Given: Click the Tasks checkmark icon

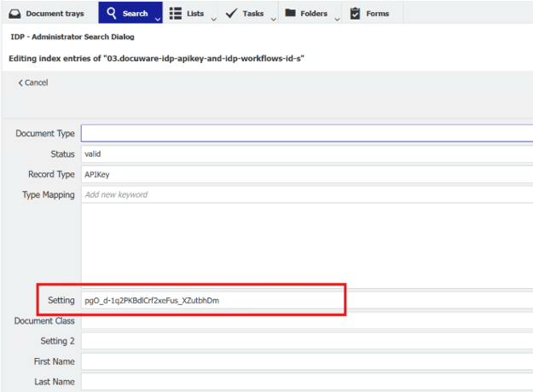Looking at the screenshot, I should pos(231,13).
